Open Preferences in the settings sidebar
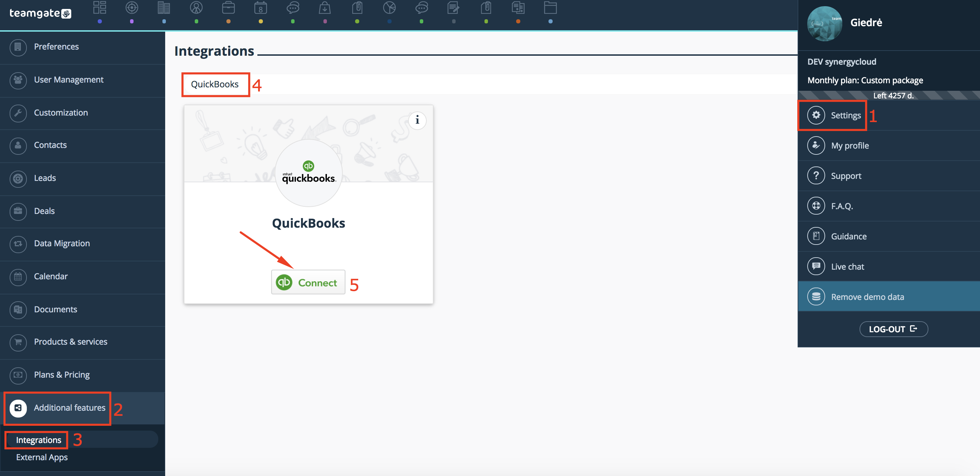Viewport: 980px width, 476px height. [83, 47]
